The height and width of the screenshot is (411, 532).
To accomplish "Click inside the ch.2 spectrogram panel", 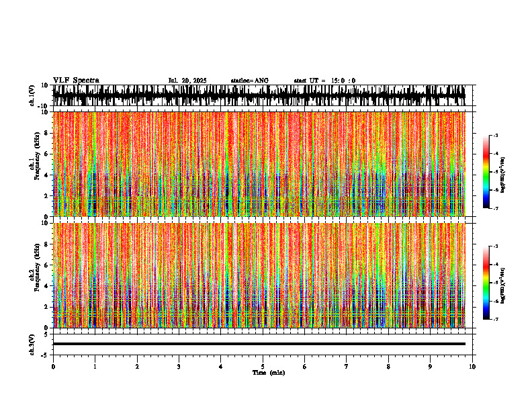I will 259,275.
